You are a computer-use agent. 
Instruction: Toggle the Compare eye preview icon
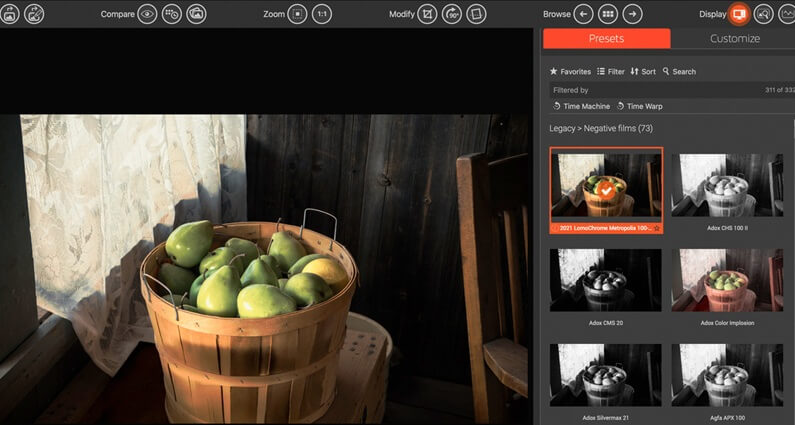pos(147,14)
